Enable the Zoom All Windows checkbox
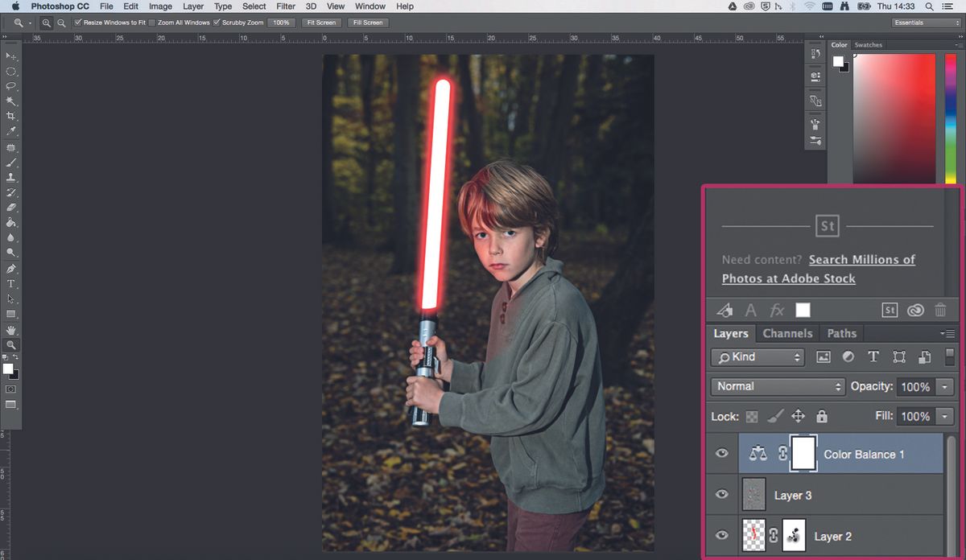Viewport: 966px width, 560px height. tap(152, 23)
